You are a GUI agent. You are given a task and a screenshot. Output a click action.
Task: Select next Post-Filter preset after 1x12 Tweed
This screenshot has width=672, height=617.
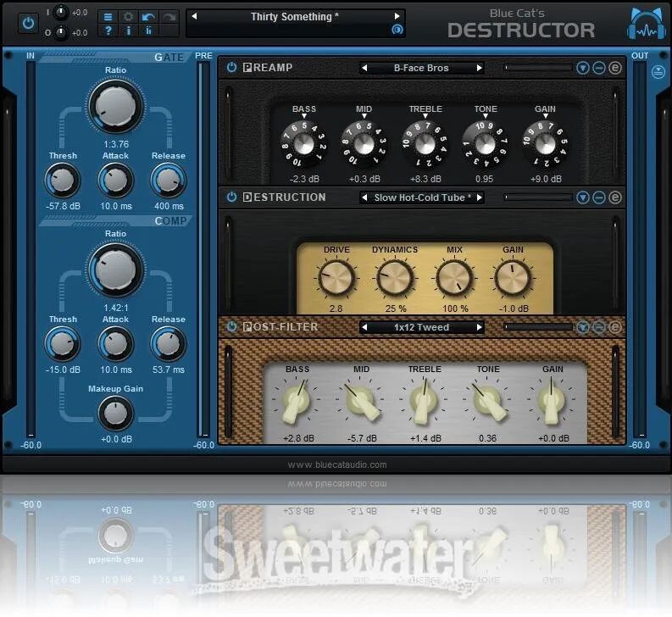[x=479, y=327]
